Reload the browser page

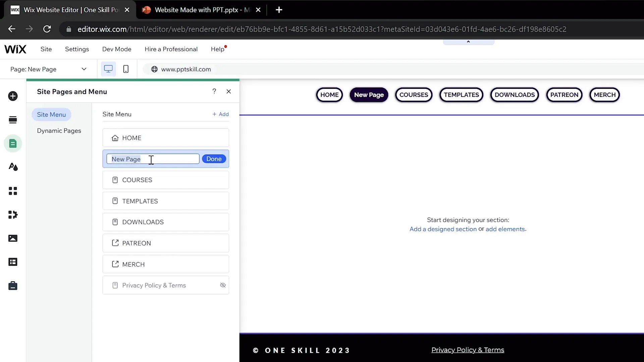[47, 29]
